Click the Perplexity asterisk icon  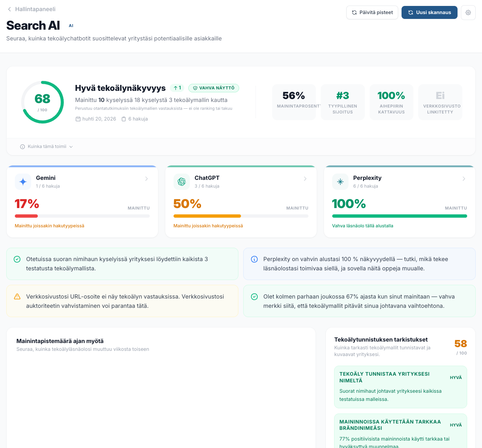[x=340, y=182]
